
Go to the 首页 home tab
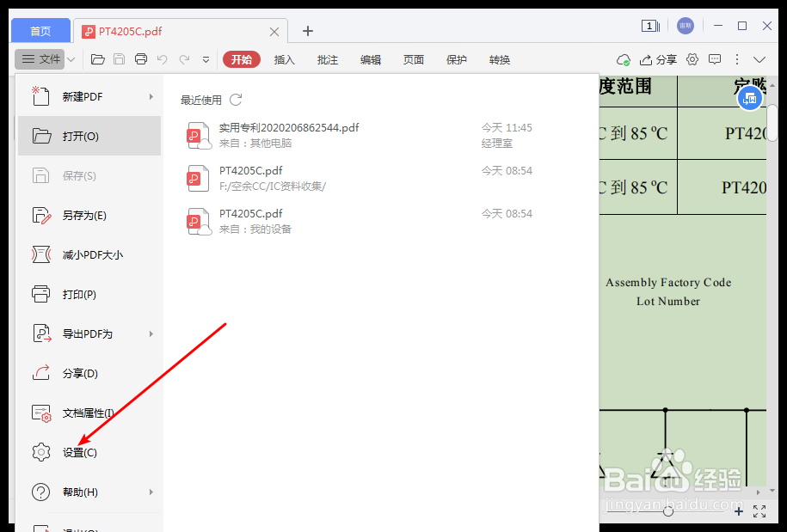click(x=40, y=31)
